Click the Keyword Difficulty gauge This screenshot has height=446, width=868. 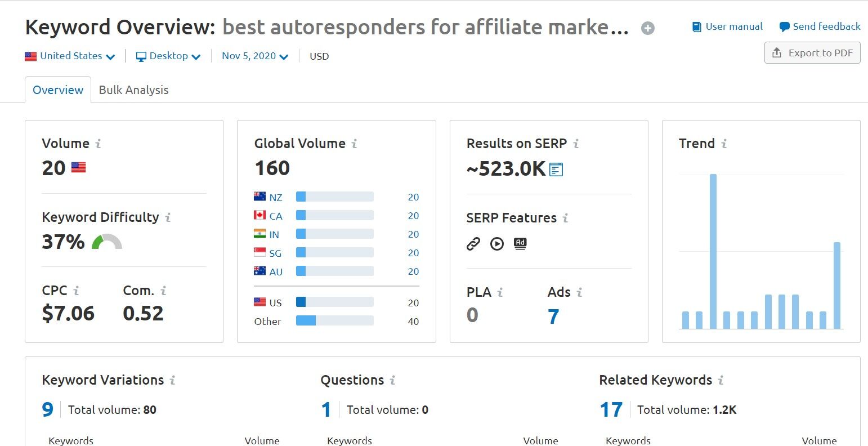coord(106,242)
